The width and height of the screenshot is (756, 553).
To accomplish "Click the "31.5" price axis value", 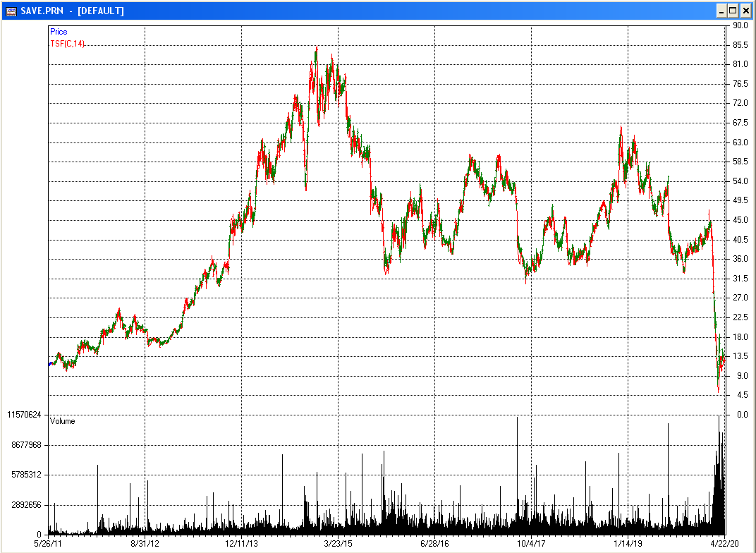I will (x=740, y=279).
